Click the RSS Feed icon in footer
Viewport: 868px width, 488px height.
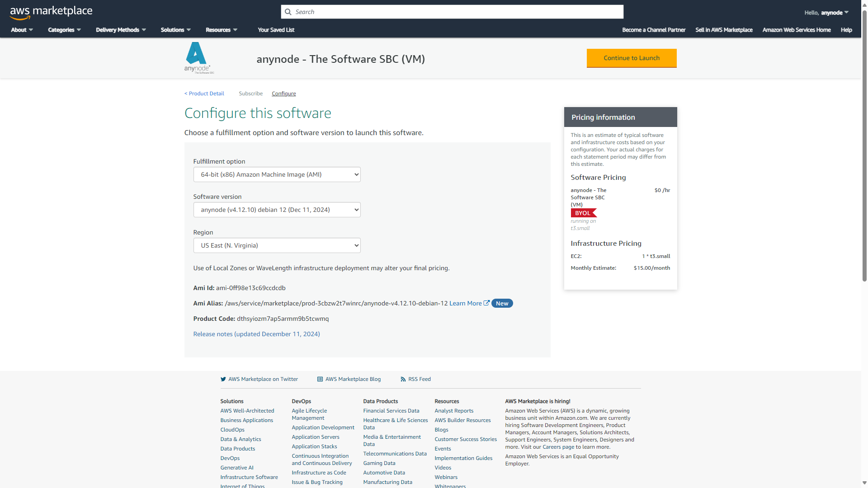coord(402,379)
